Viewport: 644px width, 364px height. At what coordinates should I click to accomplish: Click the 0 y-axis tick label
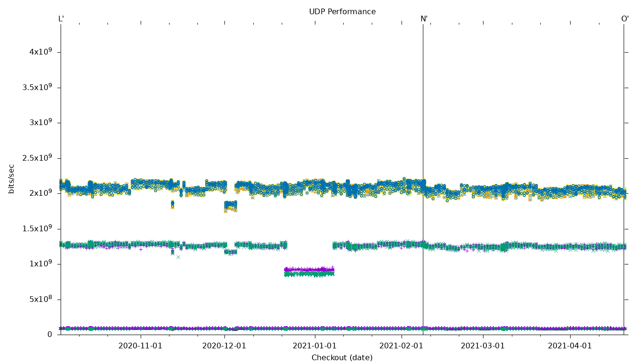(50, 334)
